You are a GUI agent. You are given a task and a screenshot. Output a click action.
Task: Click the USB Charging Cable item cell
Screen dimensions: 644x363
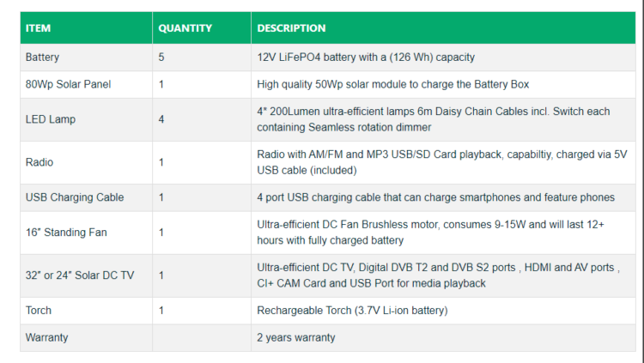click(x=75, y=197)
